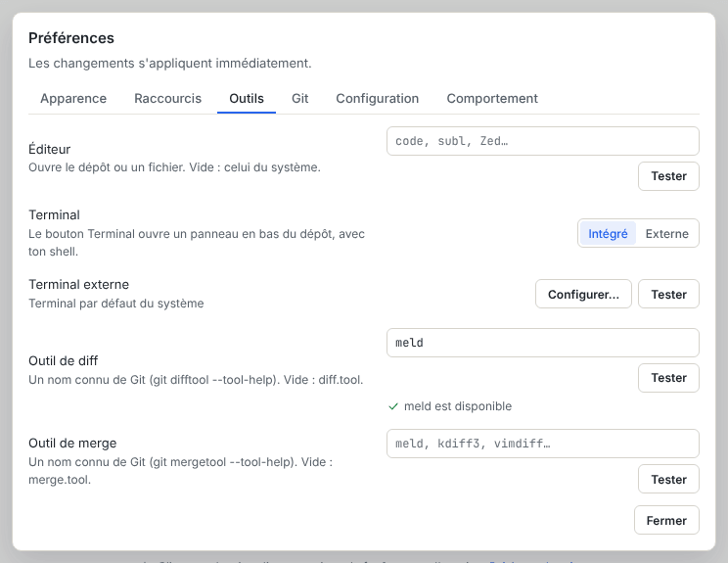This screenshot has height=563, width=728.
Task: Select the Outils tab
Action: click(247, 99)
